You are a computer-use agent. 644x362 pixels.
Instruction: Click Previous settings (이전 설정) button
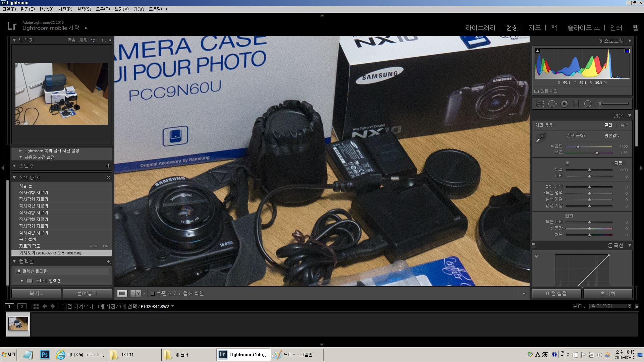click(x=556, y=294)
